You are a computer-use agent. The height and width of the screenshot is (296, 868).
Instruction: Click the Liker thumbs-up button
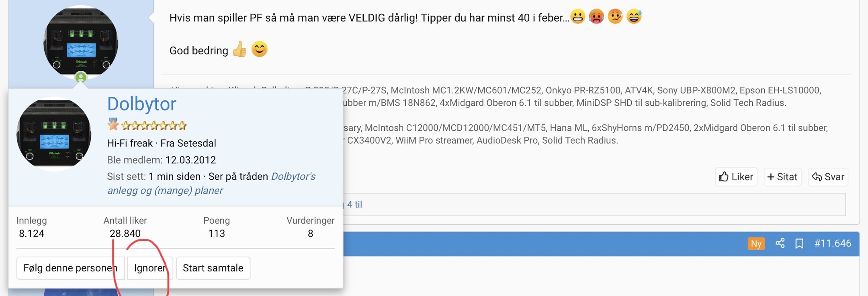(736, 177)
